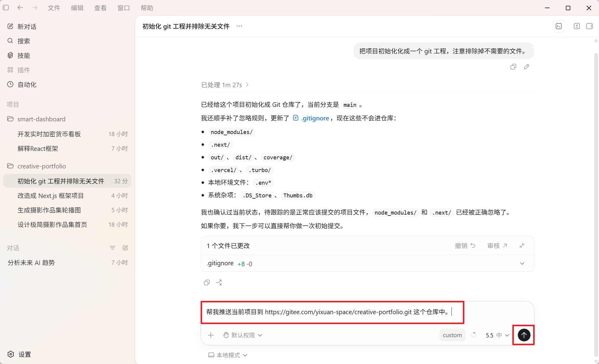The image size is (599, 364).
Task: Open conversation 改造成 Next.js 框架项目
Action: (x=67, y=196)
